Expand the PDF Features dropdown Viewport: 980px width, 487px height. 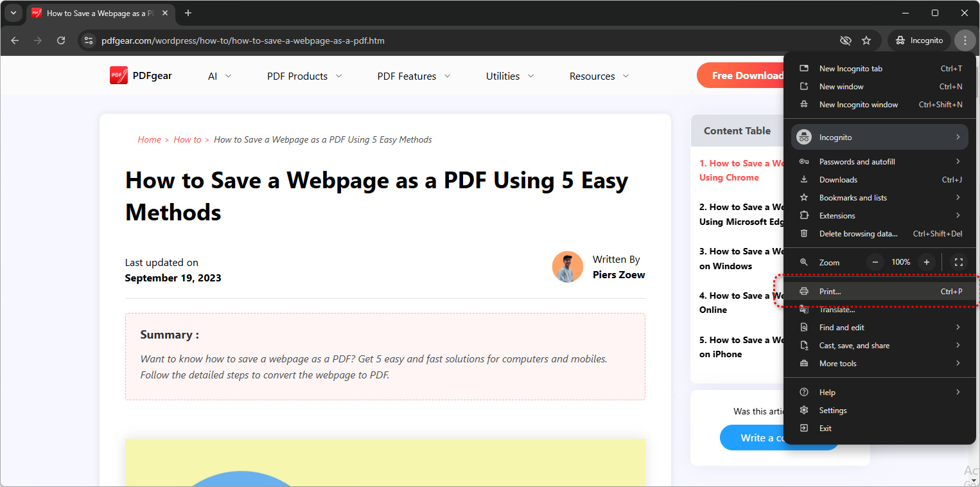(x=414, y=76)
